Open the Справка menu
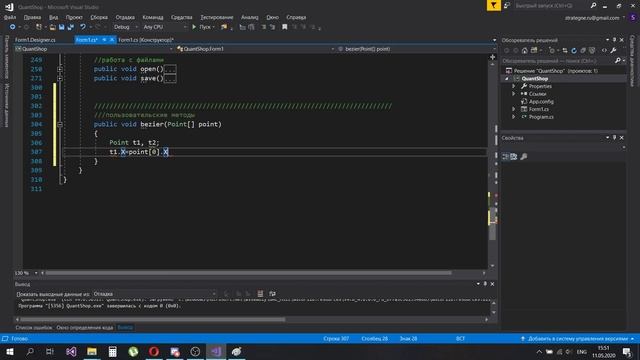Image resolution: width=640 pixels, height=360 pixels. tap(296, 17)
